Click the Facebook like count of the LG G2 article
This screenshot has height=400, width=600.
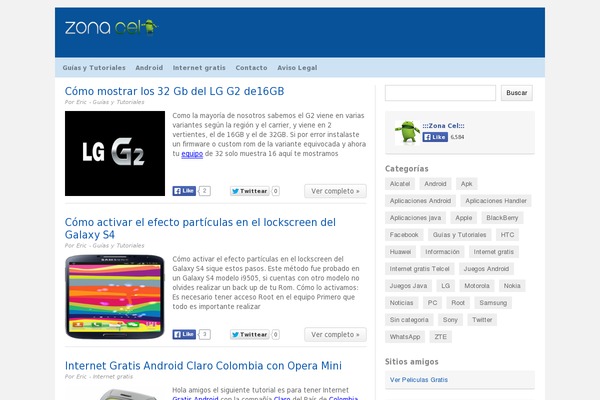(205, 191)
